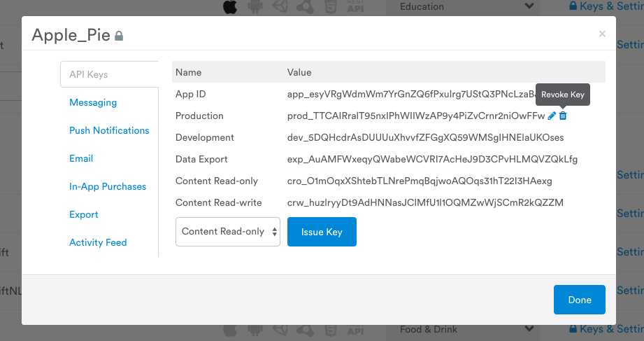Go to the Export section
This screenshot has width=644, height=341.
pyautogui.click(x=84, y=214)
